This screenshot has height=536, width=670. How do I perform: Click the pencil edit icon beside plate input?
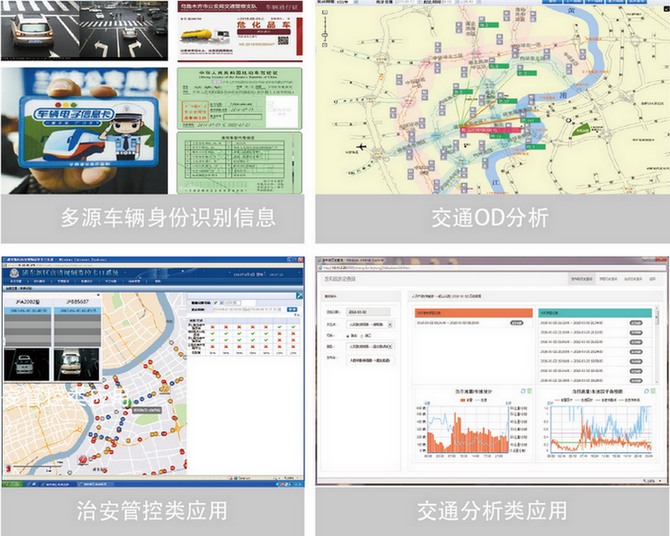pyautogui.click(x=216, y=303)
